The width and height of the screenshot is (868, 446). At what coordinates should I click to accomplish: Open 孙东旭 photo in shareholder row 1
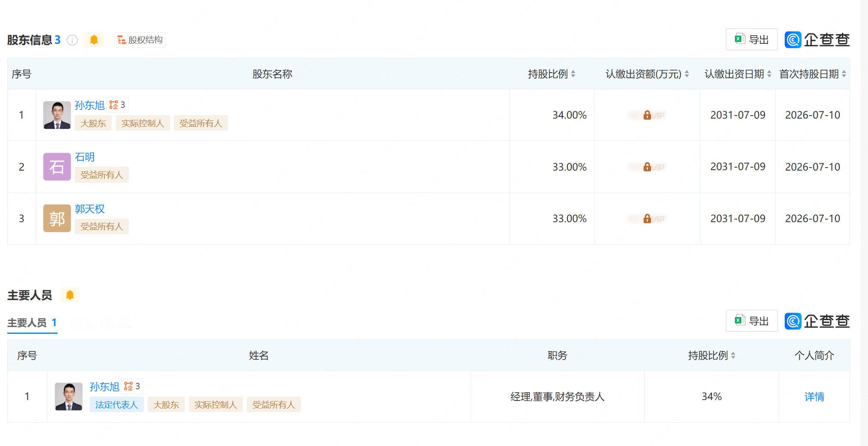click(x=57, y=115)
